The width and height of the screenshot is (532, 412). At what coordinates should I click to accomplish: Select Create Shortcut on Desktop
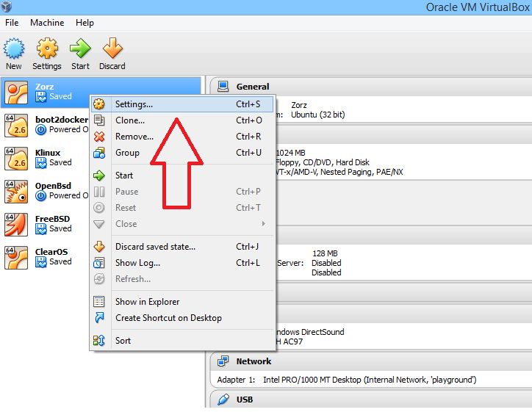point(182,318)
